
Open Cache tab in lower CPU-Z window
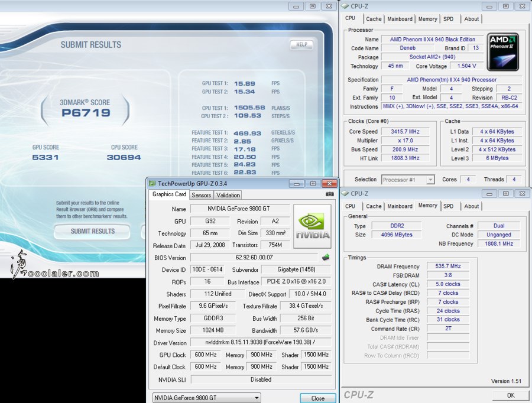point(374,206)
